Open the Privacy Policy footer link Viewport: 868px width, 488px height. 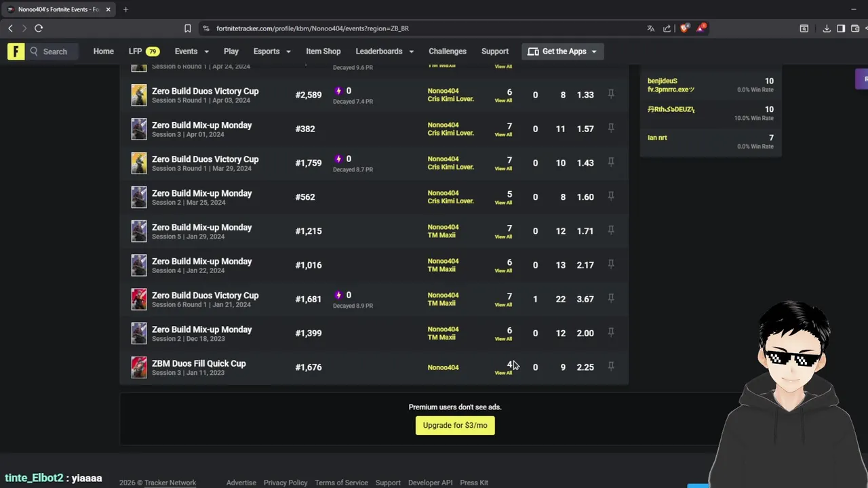coord(285,483)
